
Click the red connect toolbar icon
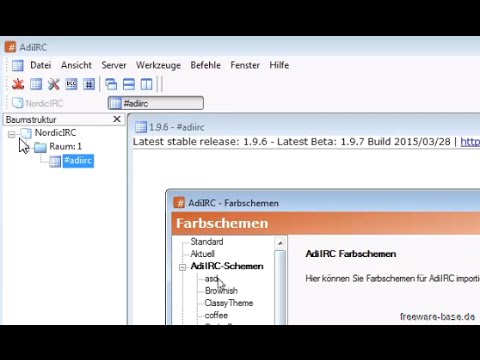18,84
